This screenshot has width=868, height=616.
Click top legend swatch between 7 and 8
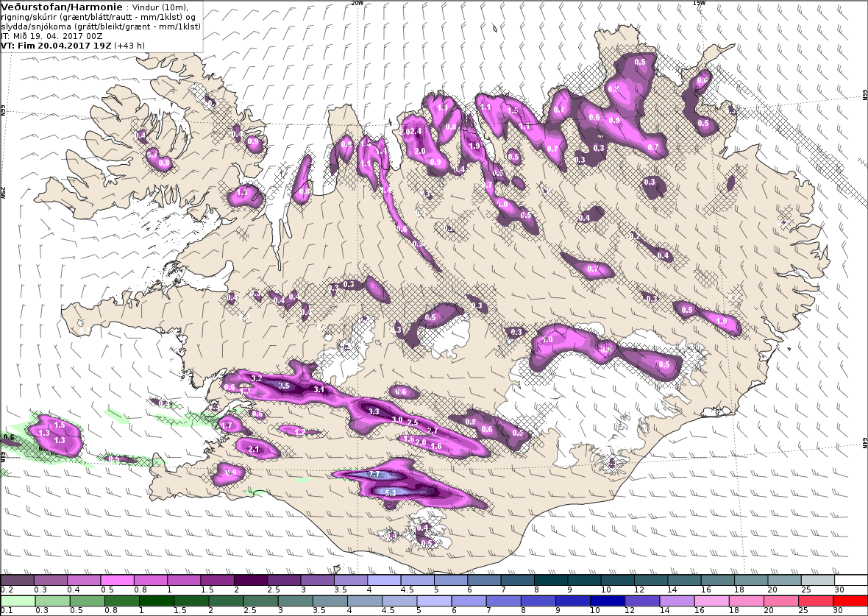(x=517, y=581)
